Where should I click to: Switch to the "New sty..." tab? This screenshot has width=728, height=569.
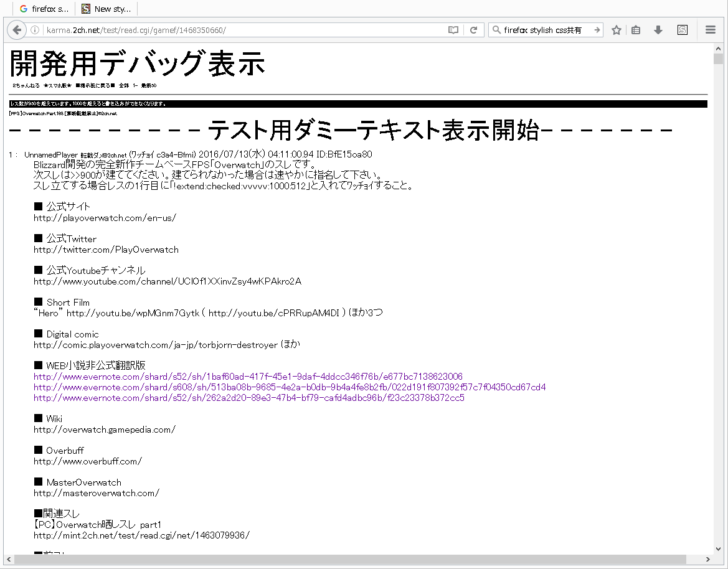[106, 9]
